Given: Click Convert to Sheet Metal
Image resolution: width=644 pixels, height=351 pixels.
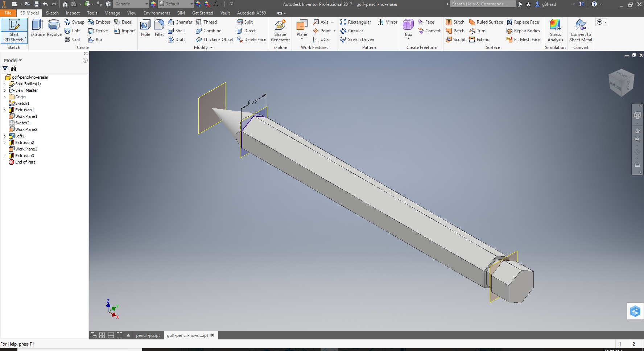Looking at the screenshot, I should tap(581, 30).
